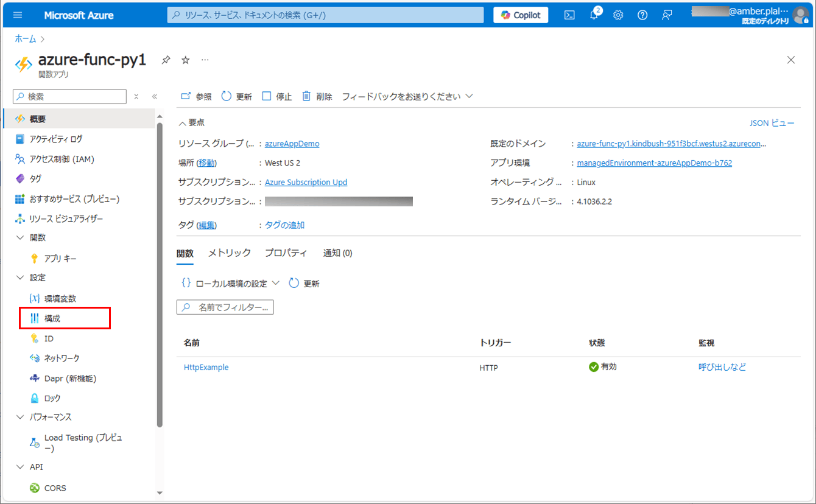The image size is (816, 504).
Task: Click the Copilot button
Action: (521, 15)
